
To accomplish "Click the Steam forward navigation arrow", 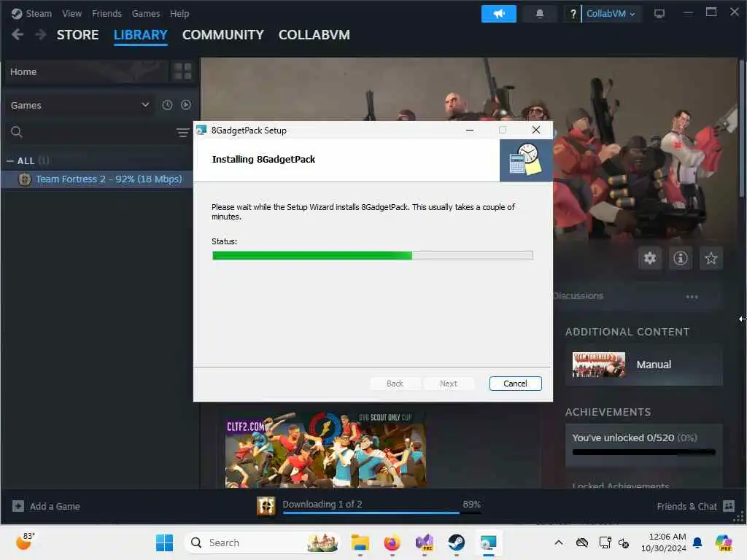I will pos(41,34).
